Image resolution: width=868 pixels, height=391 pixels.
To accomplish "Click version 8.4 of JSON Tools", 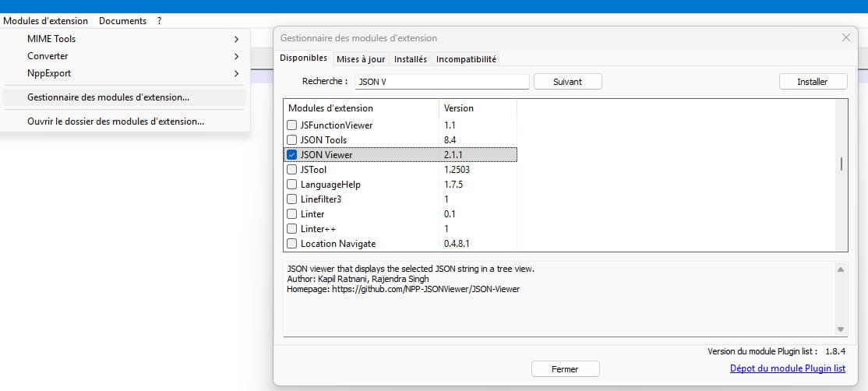I will [450, 140].
